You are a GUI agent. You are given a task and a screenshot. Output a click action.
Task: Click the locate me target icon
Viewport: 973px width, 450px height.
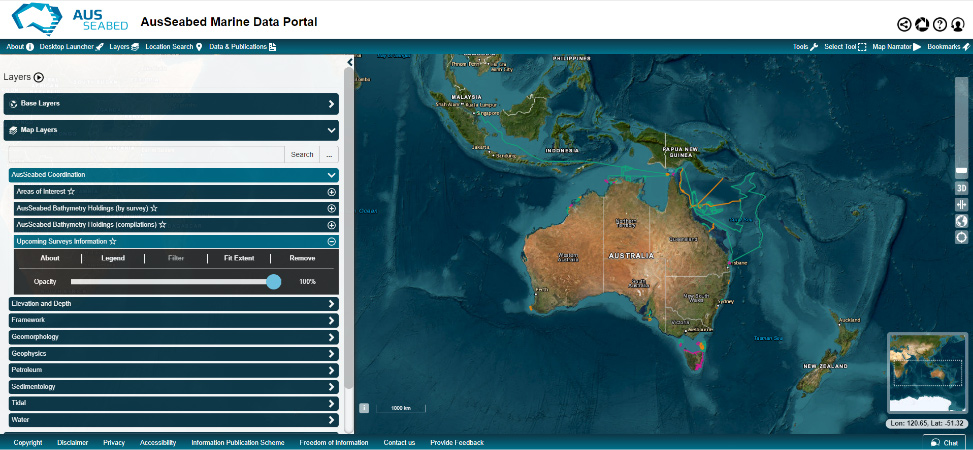pos(961,237)
